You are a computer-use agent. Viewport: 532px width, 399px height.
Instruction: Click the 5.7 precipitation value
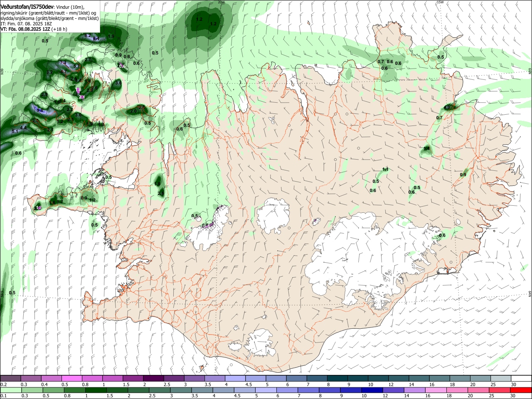pyautogui.click(x=76, y=66)
